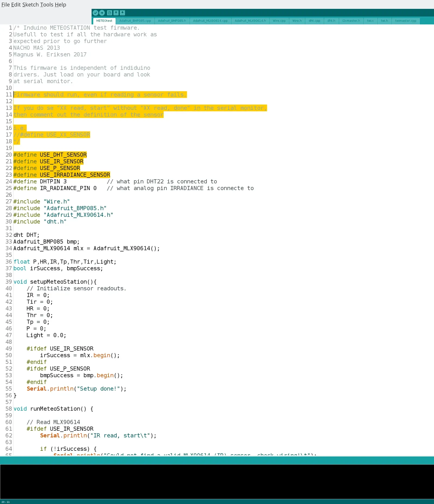Open the Help menu
The height and width of the screenshot is (504, 434).
tap(60, 5)
